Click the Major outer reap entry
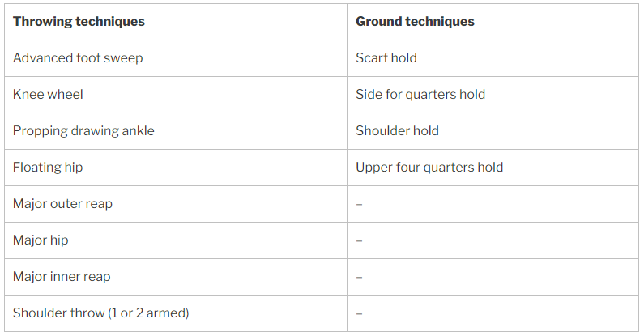This screenshot has width=644, height=336. 176,204
